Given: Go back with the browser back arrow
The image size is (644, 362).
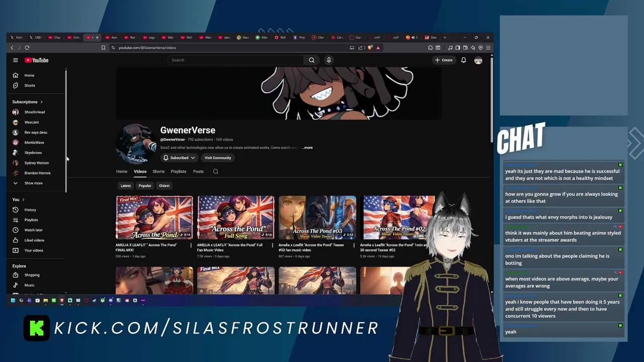Looking at the screenshot, I should [x=12, y=48].
